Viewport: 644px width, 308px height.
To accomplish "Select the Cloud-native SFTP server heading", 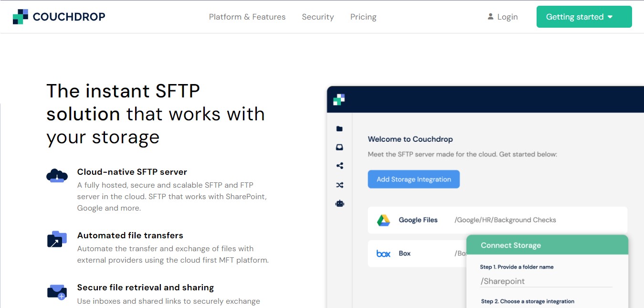I will [132, 172].
